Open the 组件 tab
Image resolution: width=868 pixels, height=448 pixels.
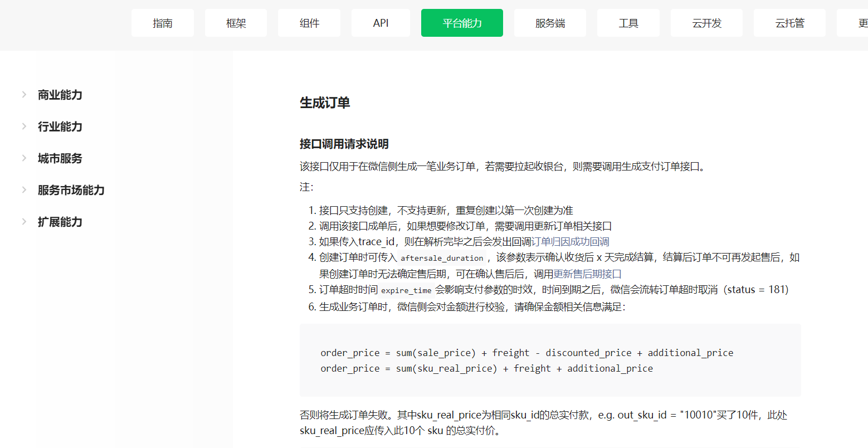(x=309, y=23)
